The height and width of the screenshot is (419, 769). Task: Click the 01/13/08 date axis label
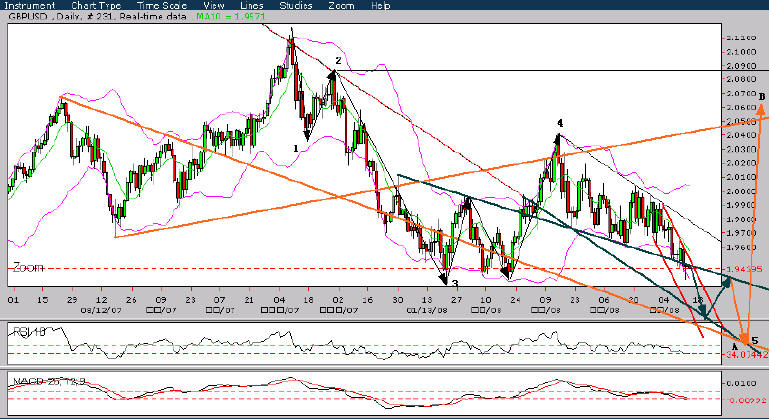427,310
